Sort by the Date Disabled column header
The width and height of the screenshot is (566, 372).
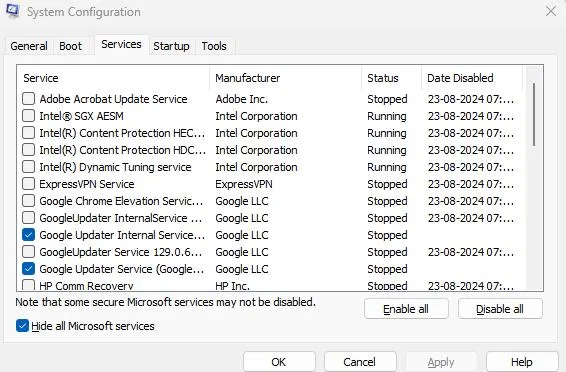click(x=472, y=78)
